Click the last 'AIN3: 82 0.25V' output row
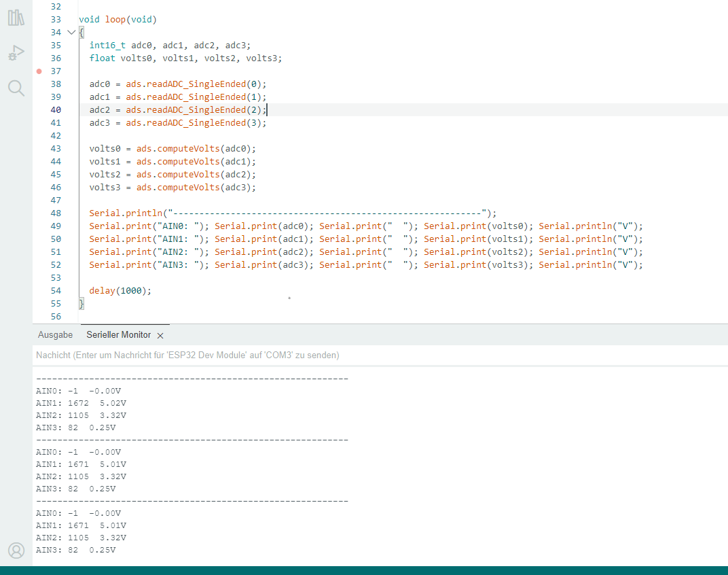 (x=75, y=550)
